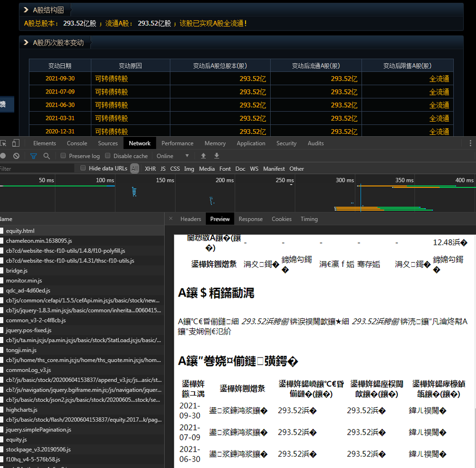Click the 350 ms marker on the timeline overview
The width and height of the screenshot is (476, 468).
point(404,180)
